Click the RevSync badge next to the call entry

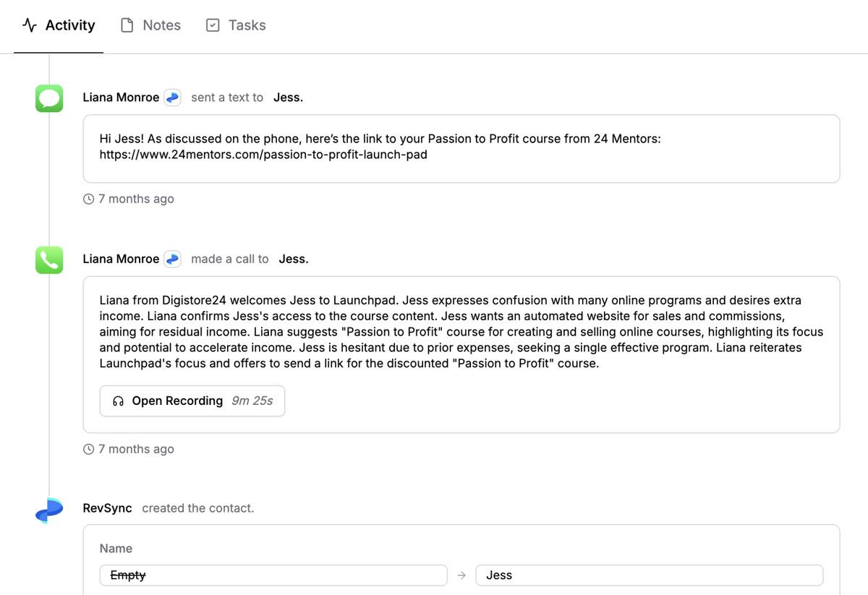171,259
